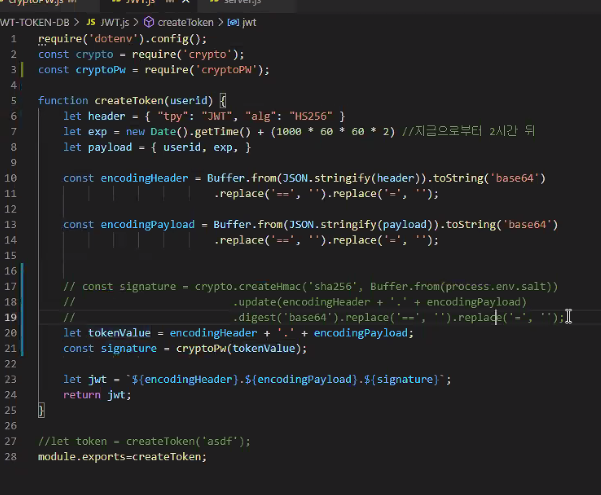Click the createToken cube icon in breadcrumbs
The width and height of the screenshot is (601, 495).
tap(149, 22)
